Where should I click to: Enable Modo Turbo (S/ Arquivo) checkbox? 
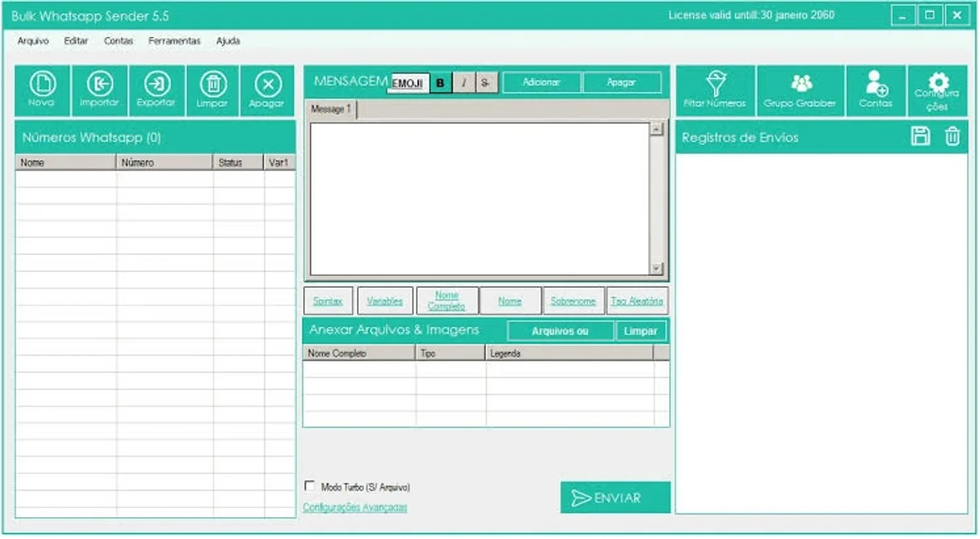[x=309, y=486]
